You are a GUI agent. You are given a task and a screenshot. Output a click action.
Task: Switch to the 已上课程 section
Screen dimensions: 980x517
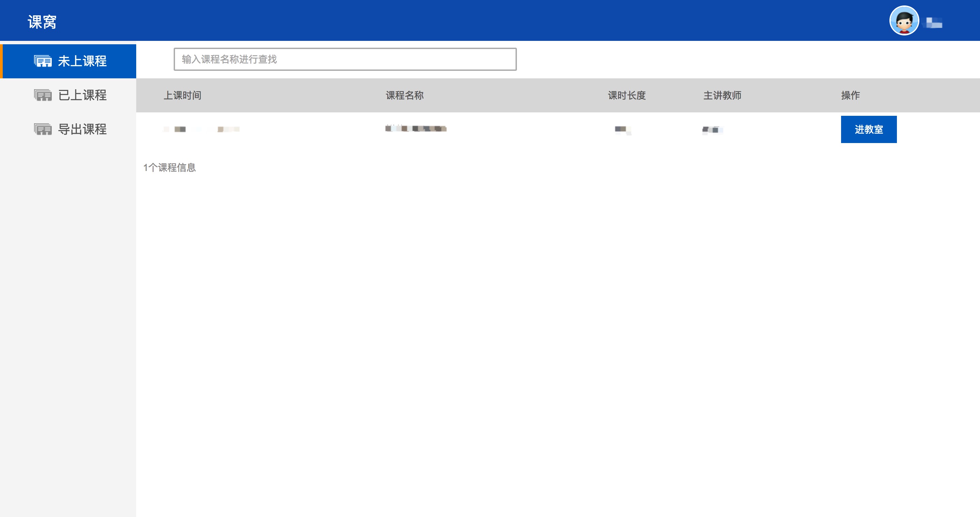tap(82, 95)
